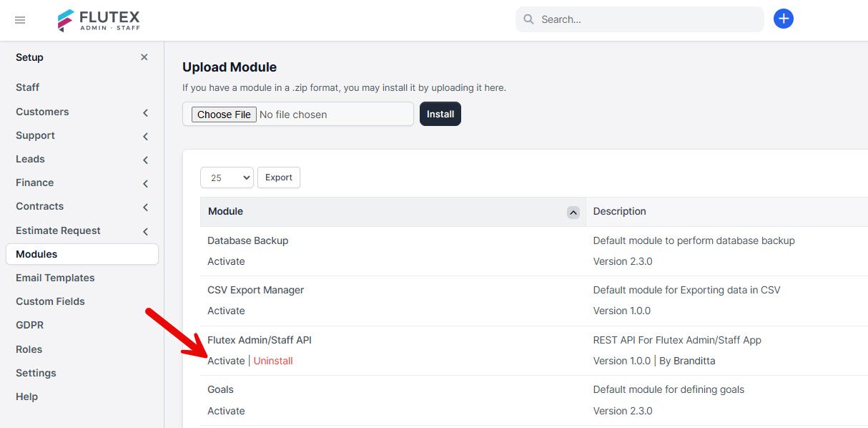Image resolution: width=868 pixels, height=428 pixels.
Task: Click the CSV Export Manager module name
Action: (255, 290)
